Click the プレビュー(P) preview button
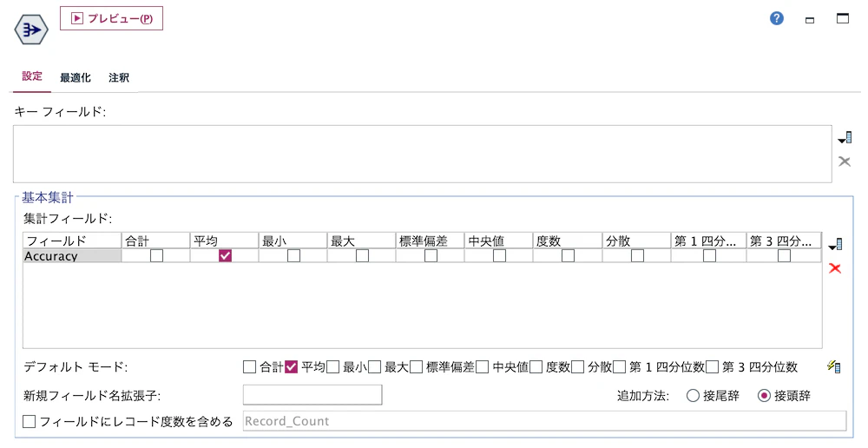 (111, 18)
